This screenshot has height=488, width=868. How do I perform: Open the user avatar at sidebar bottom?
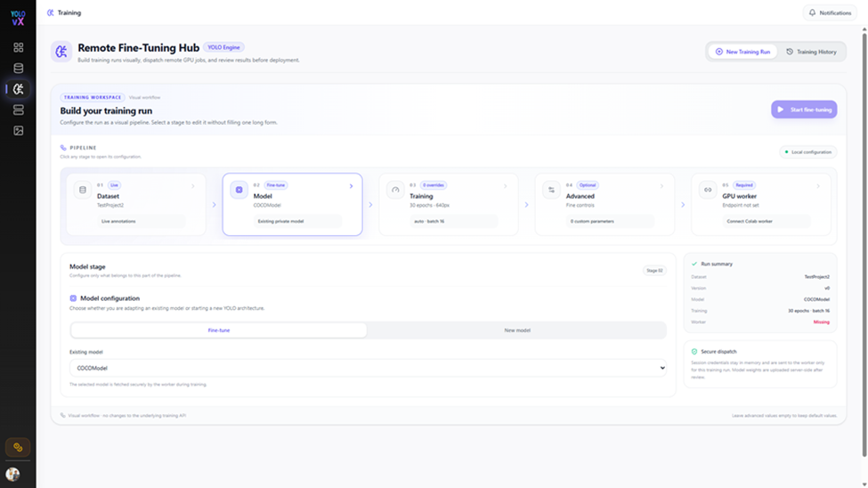coord(12,474)
